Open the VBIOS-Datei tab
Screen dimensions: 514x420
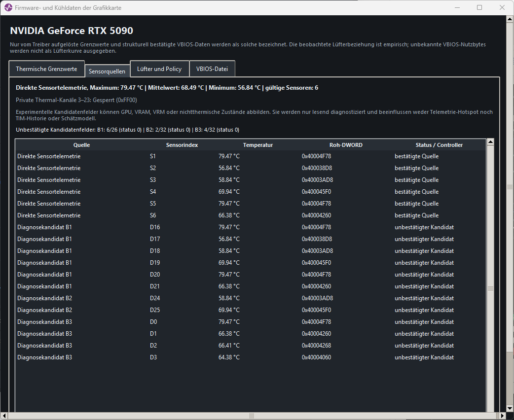(x=212, y=69)
